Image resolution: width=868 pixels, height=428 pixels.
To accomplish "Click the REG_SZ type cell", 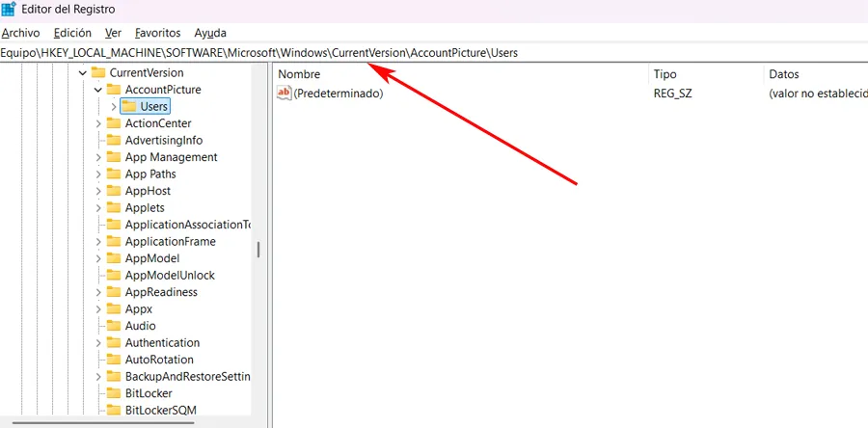I will (672, 94).
